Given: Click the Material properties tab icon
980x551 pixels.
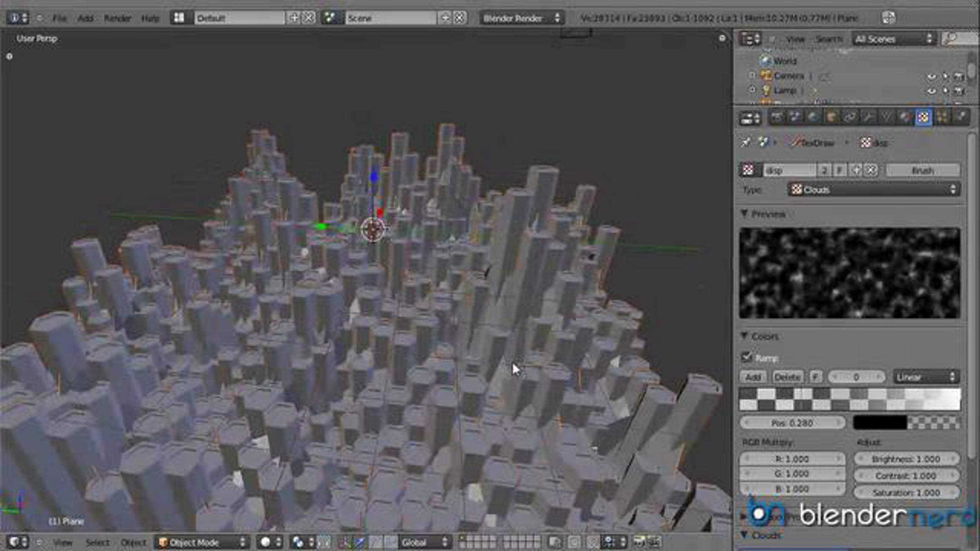Looking at the screenshot, I should 904,118.
